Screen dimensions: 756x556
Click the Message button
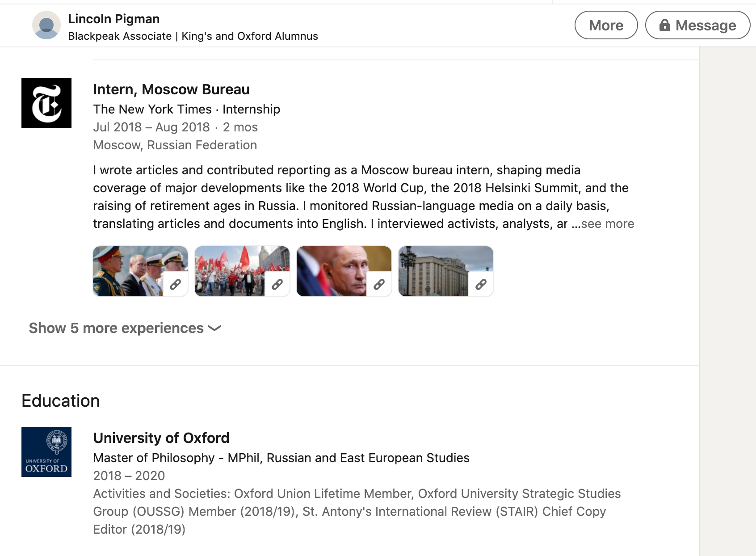[x=697, y=25]
